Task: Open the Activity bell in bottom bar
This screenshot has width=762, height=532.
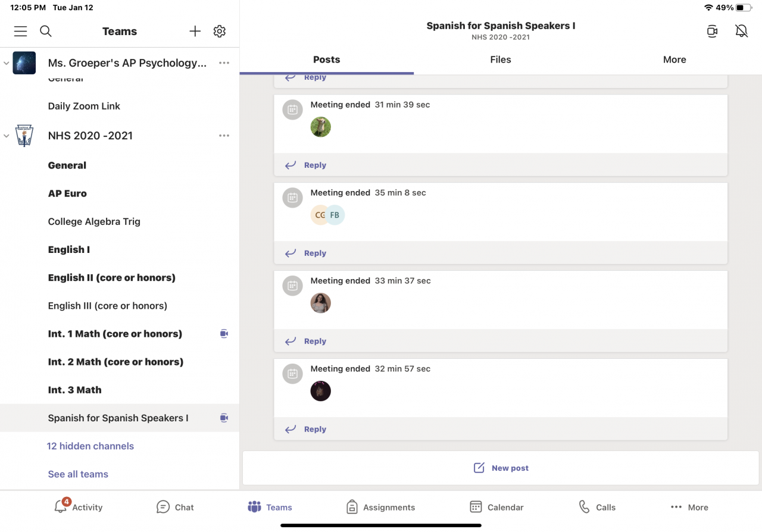Action: pyautogui.click(x=61, y=506)
